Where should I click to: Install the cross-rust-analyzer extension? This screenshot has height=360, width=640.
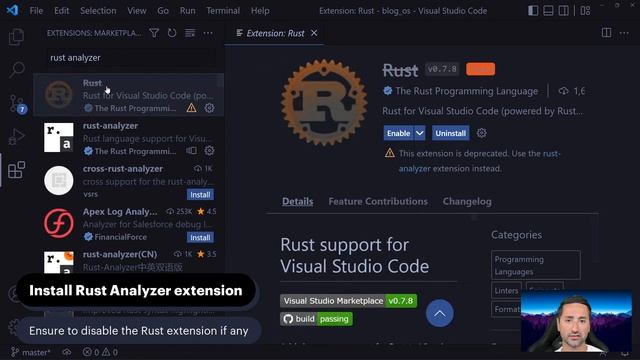tap(200, 195)
